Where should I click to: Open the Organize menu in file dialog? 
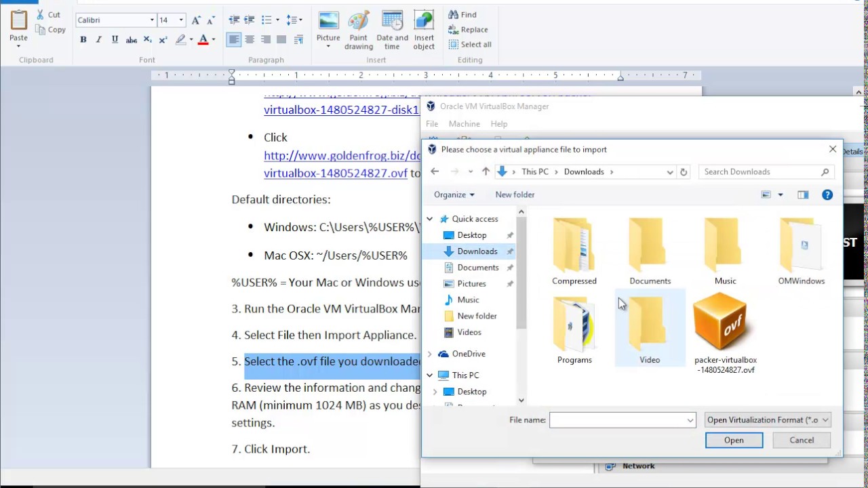454,195
